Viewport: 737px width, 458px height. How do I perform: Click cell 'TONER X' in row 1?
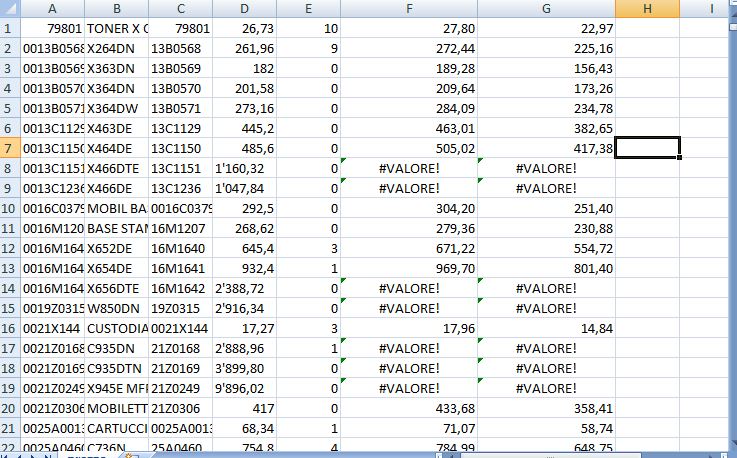tap(117, 28)
